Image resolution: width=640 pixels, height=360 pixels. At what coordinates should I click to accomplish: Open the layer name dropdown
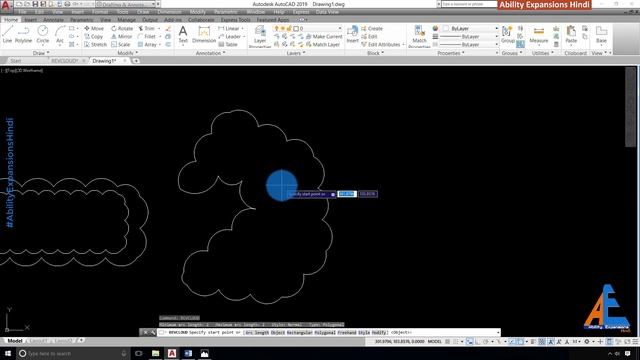click(x=308, y=29)
